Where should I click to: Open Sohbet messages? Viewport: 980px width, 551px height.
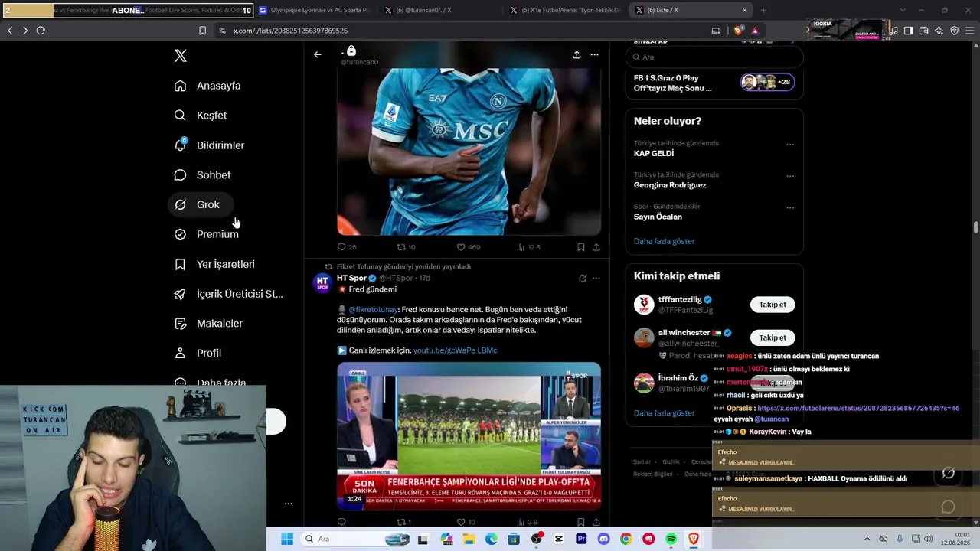pyautogui.click(x=202, y=175)
